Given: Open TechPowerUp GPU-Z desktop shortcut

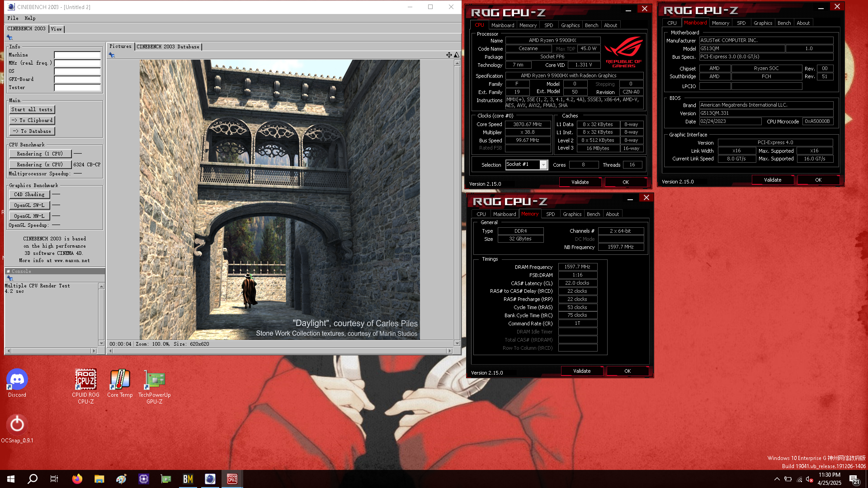Looking at the screenshot, I should pyautogui.click(x=155, y=387).
